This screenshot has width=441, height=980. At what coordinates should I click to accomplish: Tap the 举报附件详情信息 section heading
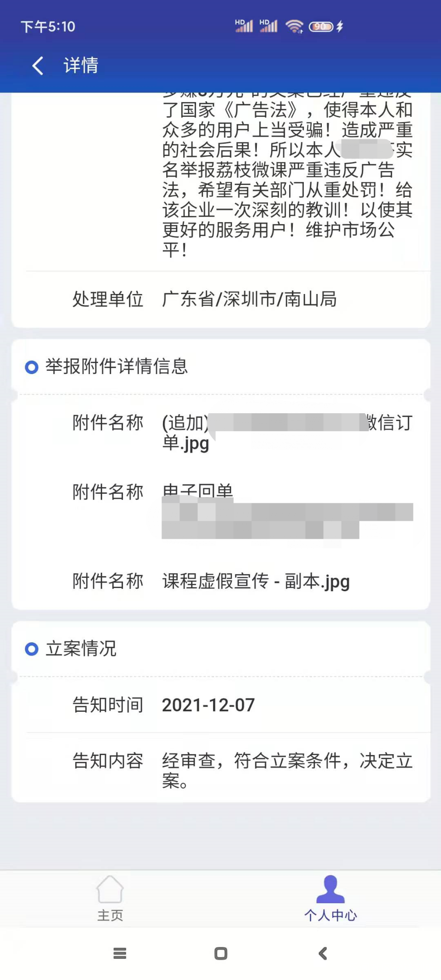click(116, 367)
